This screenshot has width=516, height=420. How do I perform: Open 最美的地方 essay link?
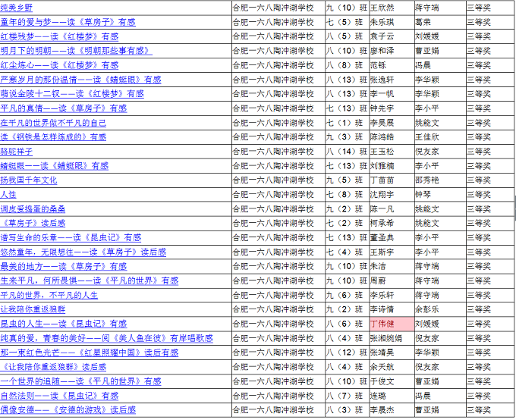coord(64,267)
